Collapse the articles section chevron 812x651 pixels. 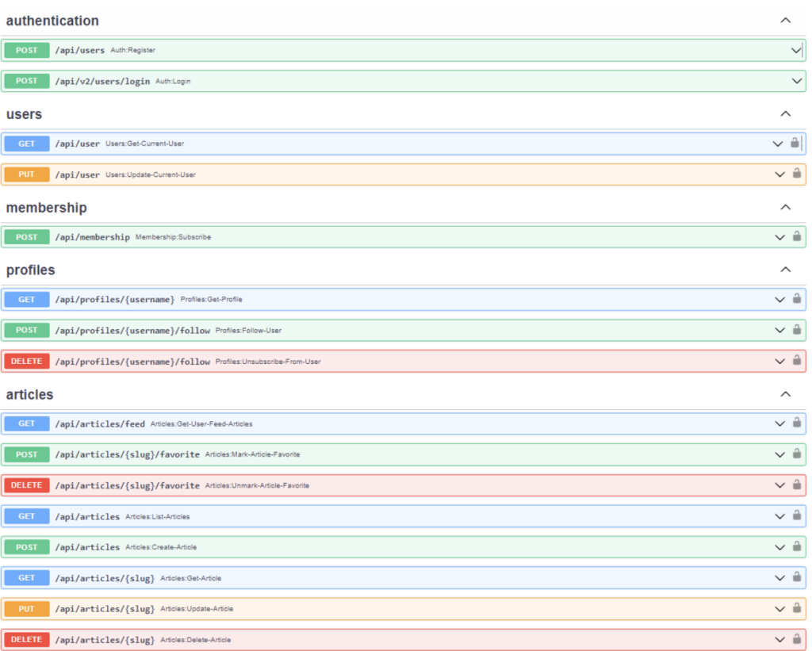click(785, 394)
